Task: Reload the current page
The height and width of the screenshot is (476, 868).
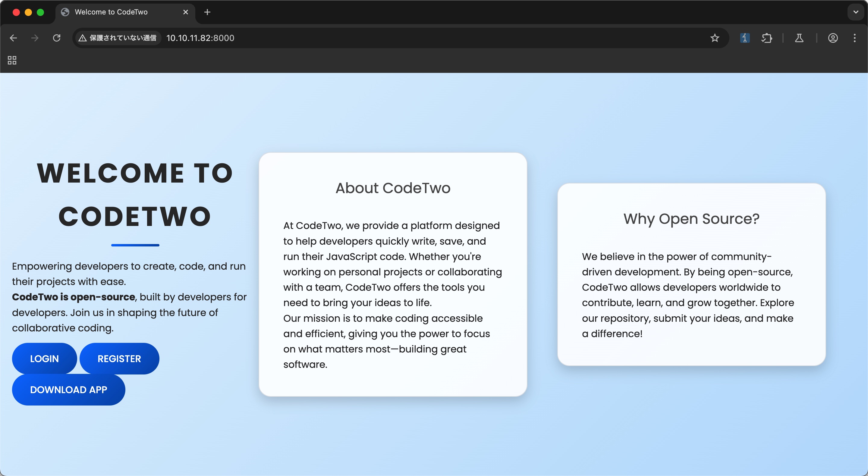Action: pos(57,38)
